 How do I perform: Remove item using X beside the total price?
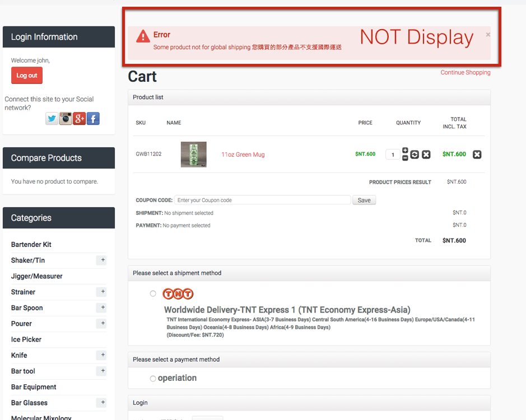pos(477,155)
